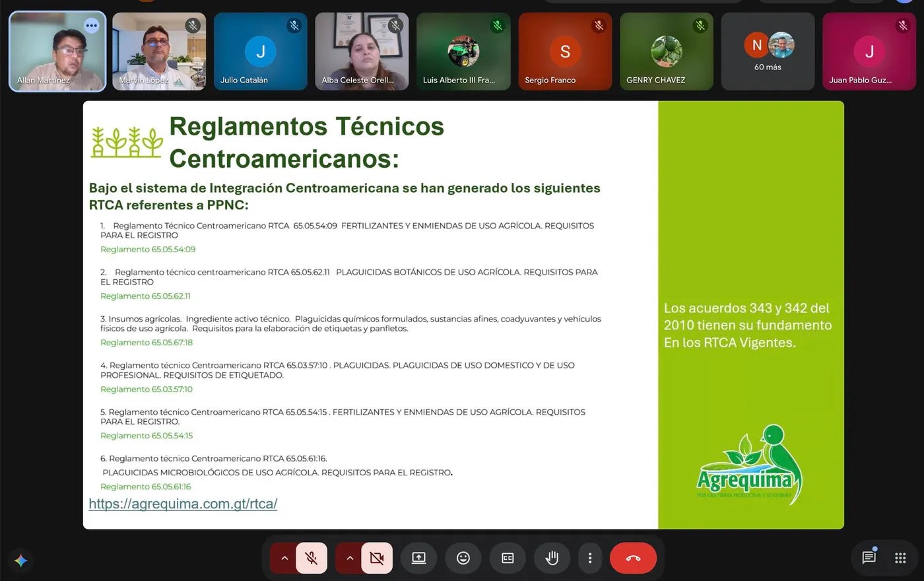
Task: Turn on closed captions
Action: tap(508, 558)
